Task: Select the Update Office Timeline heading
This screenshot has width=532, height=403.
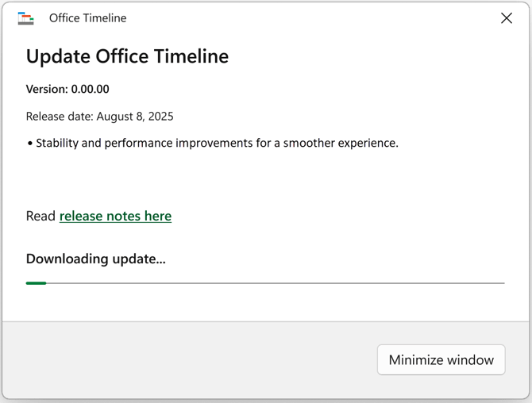Action: pos(127,56)
